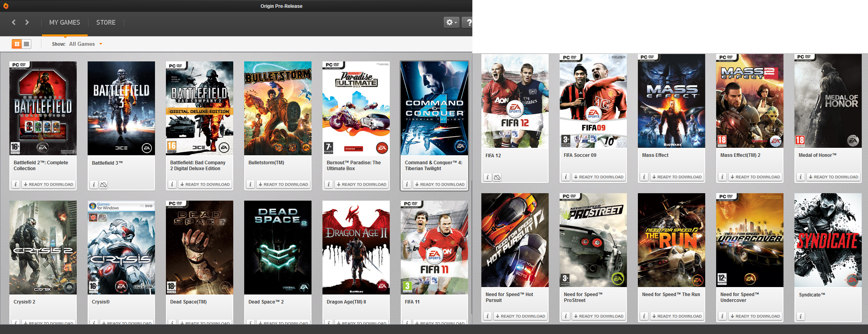The width and height of the screenshot is (868, 334).
Task: Select the Battlefield 3 cover art
Action: pyautogui.click(x=121, y=108)
